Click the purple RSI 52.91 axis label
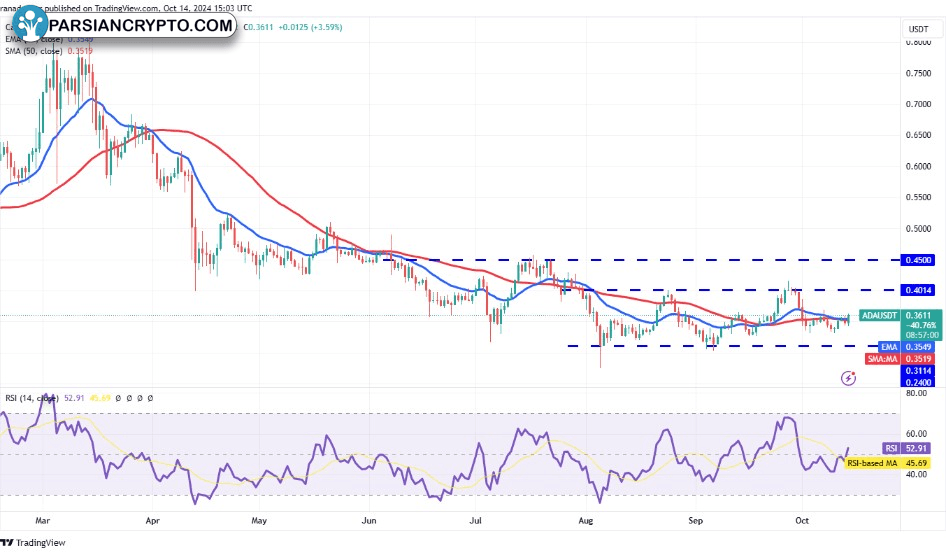 click(x=906, y=448)
